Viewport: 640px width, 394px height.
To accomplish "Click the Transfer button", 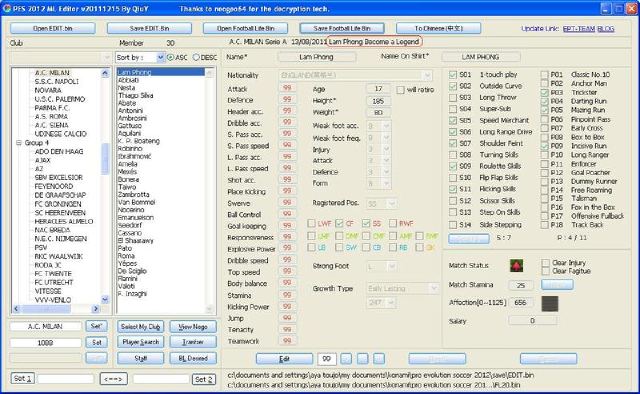I will (193, 342).
